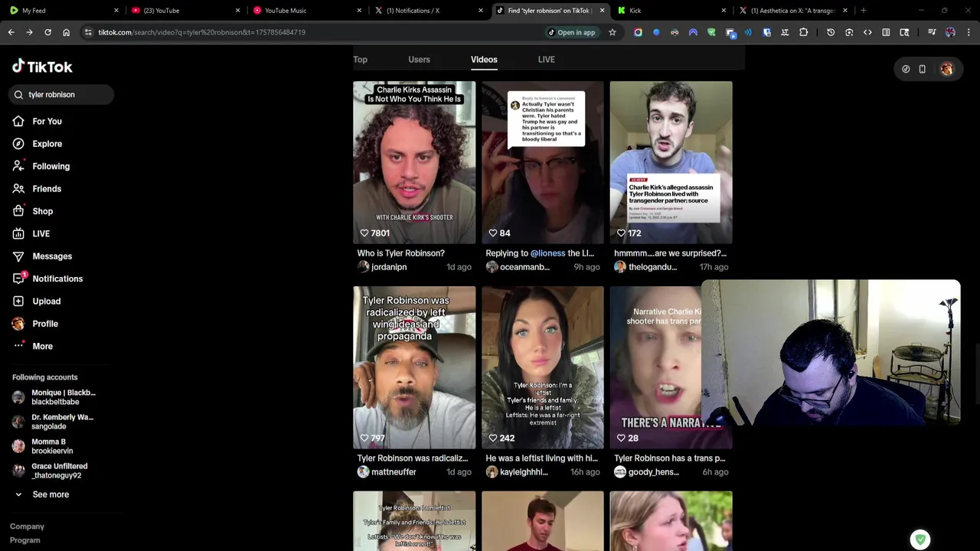The image size is (980, 551).
Task: Select the Videos results tab
Action: tap(484, 59)
